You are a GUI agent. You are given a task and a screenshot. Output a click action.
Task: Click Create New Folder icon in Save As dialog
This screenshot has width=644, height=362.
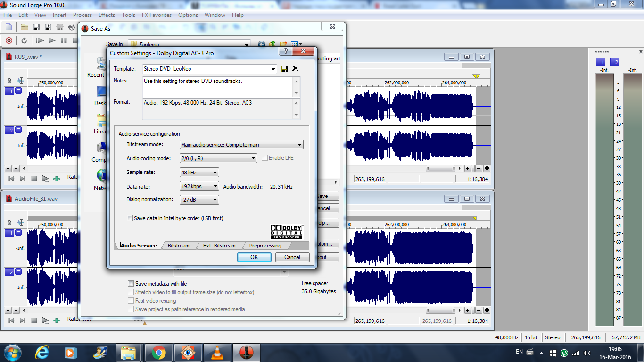(284, 45)
